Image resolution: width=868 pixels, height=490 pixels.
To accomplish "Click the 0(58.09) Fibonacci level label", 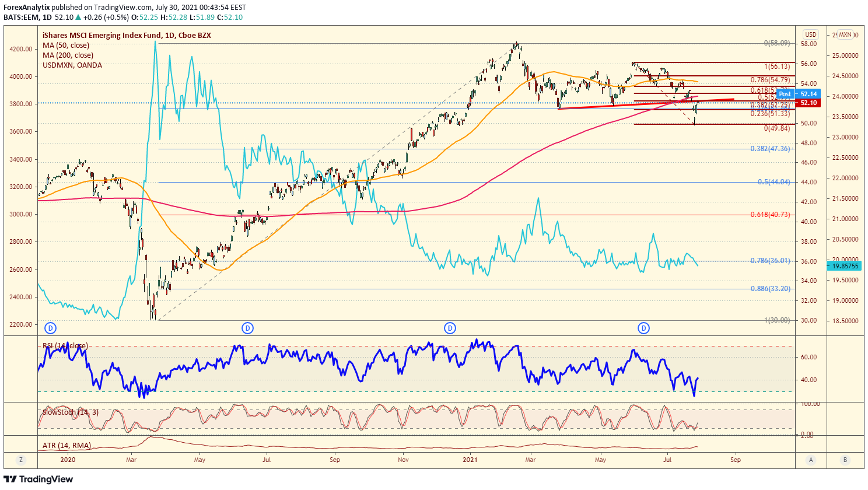I will (x=777, y=43).
